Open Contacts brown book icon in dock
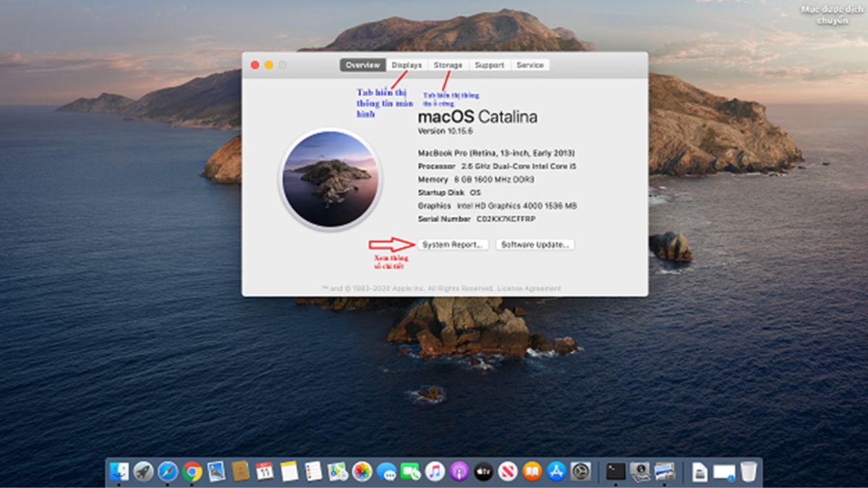 click(241, 471)
